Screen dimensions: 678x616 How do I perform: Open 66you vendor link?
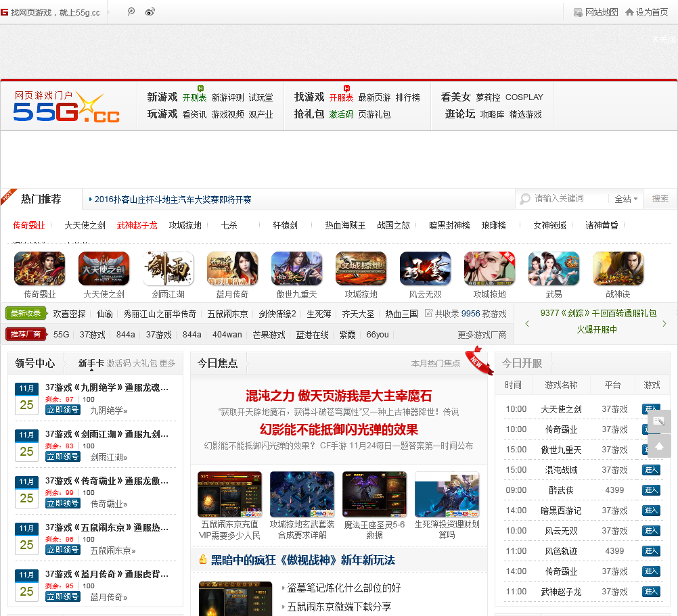click(378, 335)
